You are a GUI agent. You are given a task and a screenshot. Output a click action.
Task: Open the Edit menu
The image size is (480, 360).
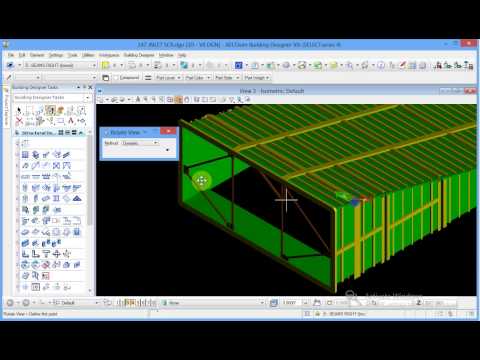pyautogui.click(x=22, y=55)
